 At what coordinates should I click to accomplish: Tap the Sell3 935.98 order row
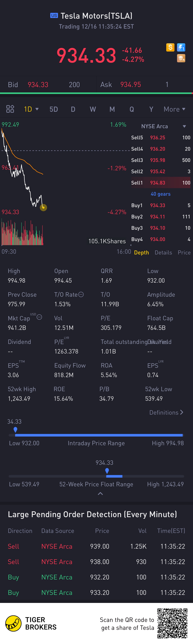tap(161, 160)
